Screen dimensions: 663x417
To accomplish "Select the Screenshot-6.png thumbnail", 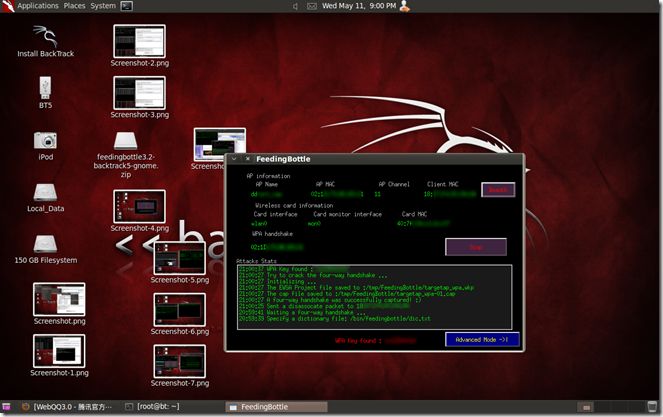I will coord(180,310).
